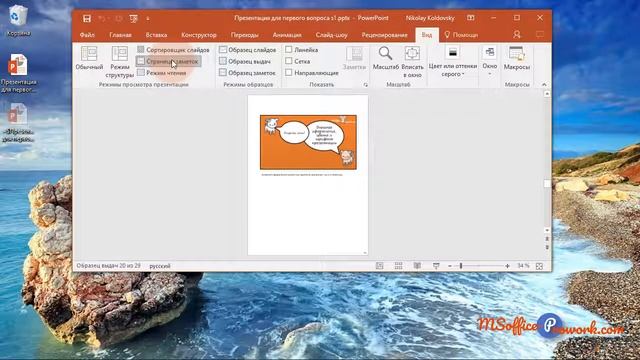The width and height of the screenshot is (640, 360).
Task: Open the Окно dropdown
Action: [489, 62]
